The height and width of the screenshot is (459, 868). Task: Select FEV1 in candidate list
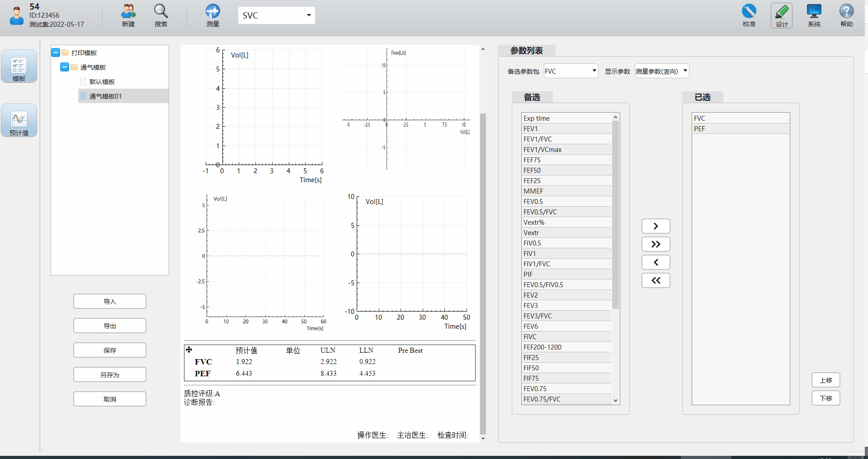click(567, 128)
